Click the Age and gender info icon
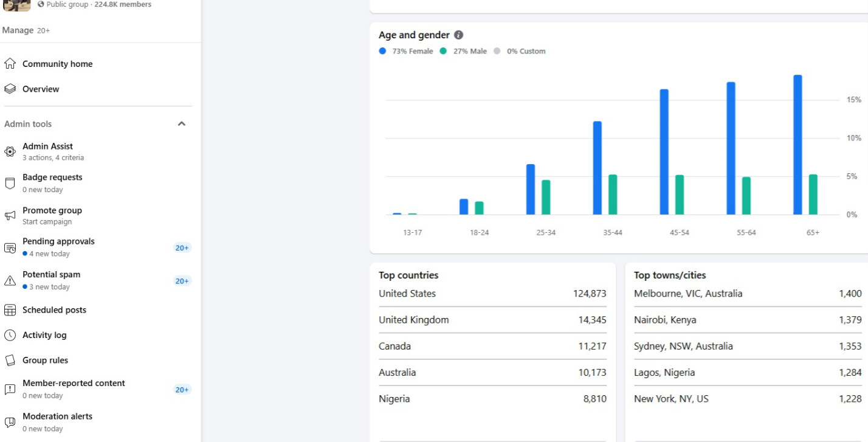This screenshot has height=442, width=868. 459,35
